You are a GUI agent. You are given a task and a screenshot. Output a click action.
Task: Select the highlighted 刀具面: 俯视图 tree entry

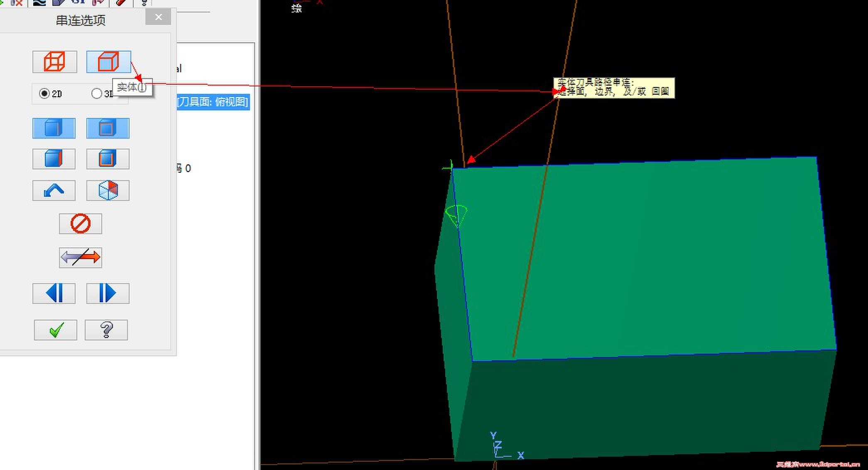pos(213,102)
